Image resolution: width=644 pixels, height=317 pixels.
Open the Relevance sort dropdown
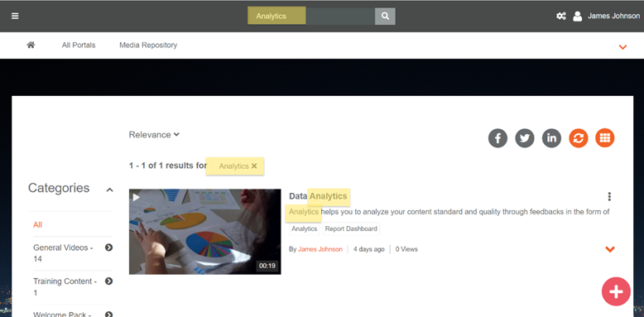tap(154, 135)
